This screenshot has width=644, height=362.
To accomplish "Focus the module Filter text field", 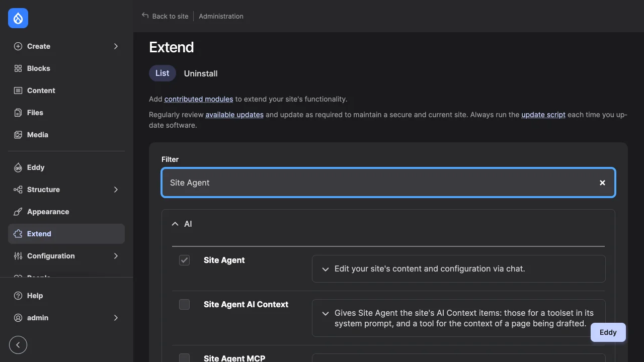I will point(388,183).
